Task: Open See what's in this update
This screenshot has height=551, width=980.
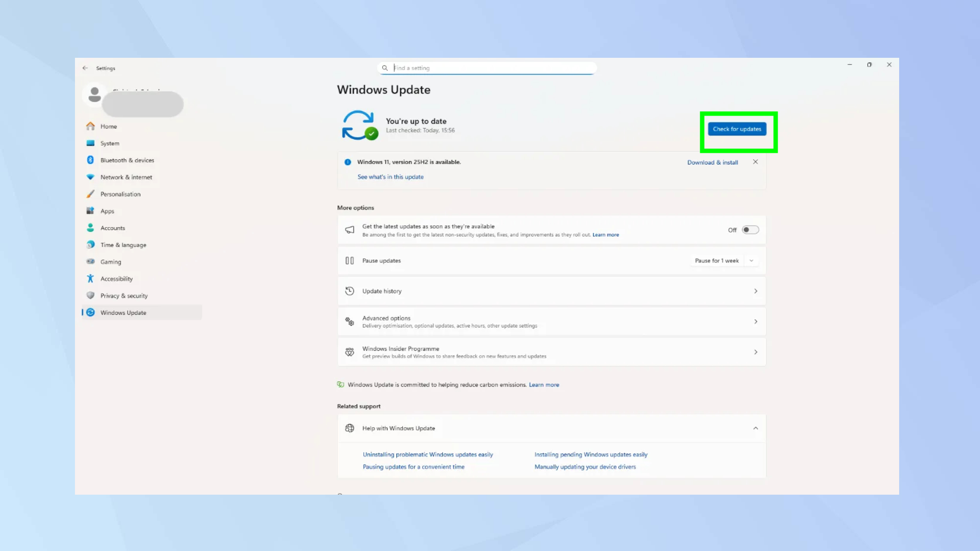Action: (390, 177)
